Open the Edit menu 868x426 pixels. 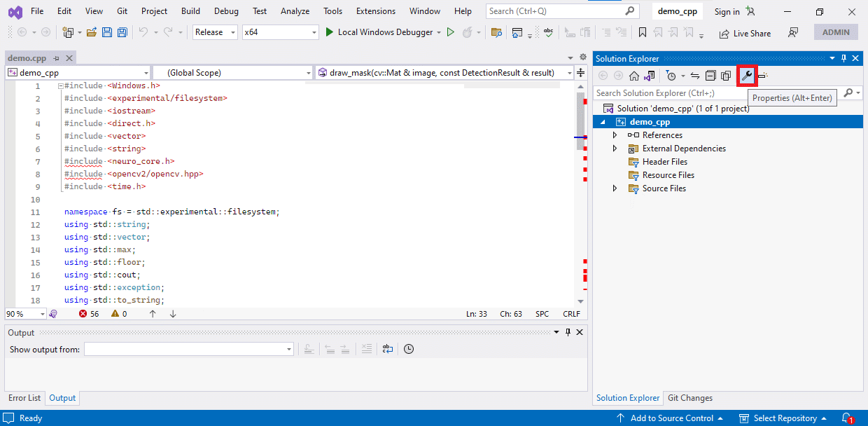64,11
